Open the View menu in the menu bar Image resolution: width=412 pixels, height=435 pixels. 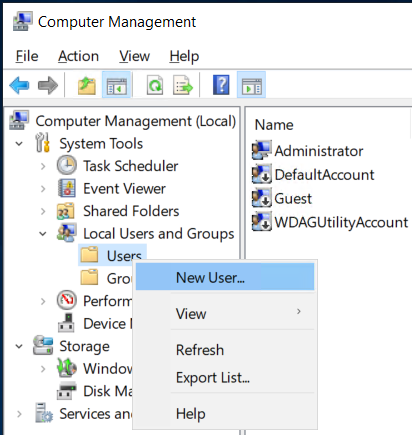[135, 56]
